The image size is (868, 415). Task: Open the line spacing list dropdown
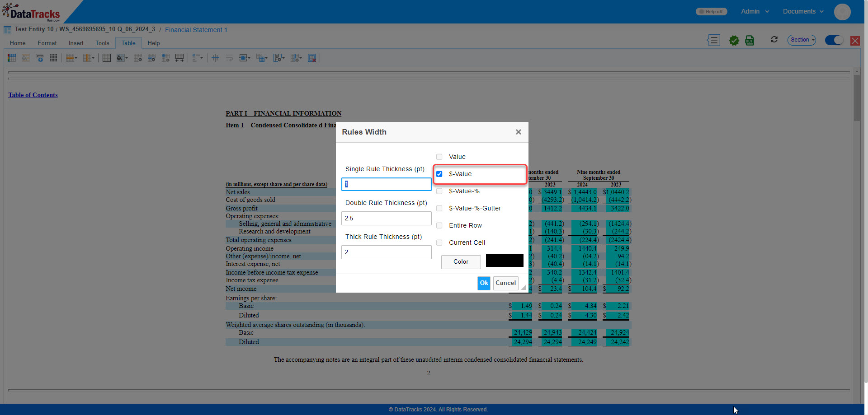click(197, 58)
